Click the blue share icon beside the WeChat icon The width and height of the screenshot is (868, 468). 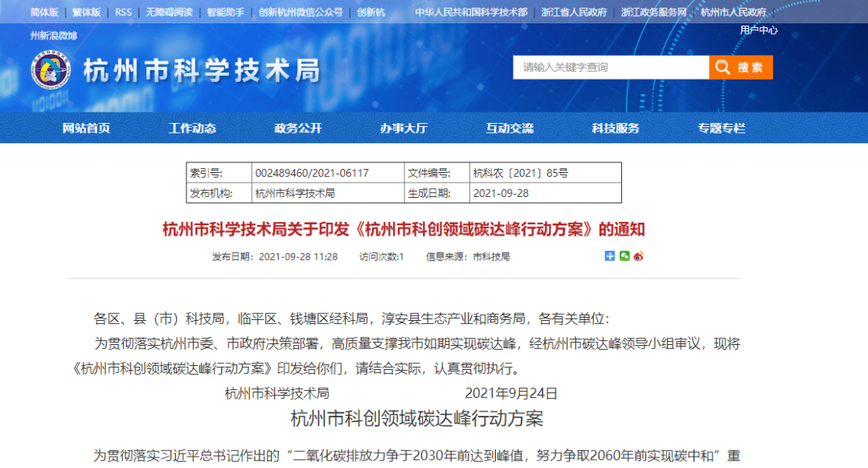tap(610, 256)
